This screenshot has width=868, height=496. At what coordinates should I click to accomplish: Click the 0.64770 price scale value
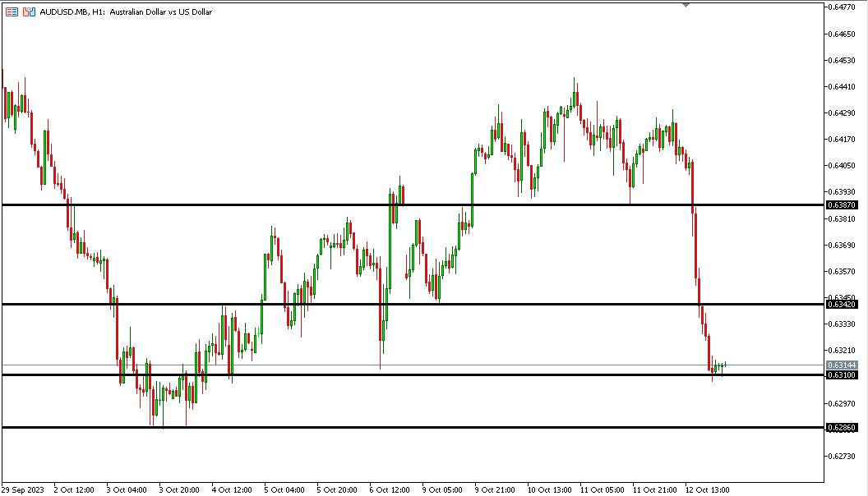tap(842, 7)
